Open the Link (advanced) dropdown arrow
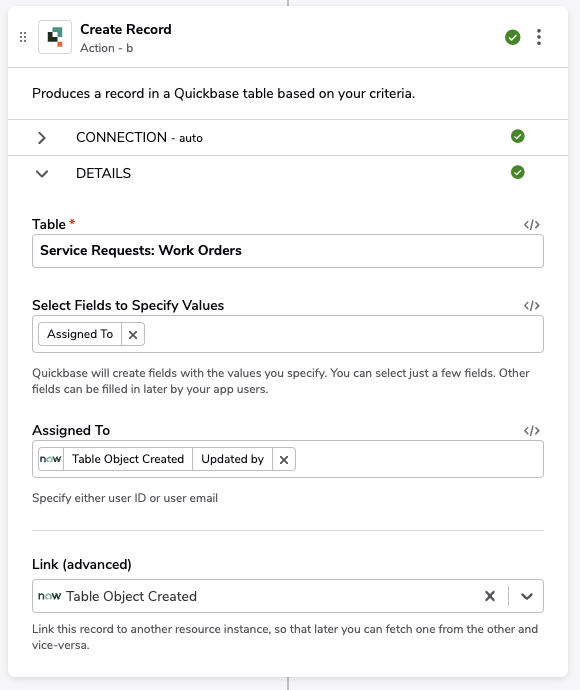Viewport: 580px width, 690px height. coord(527,596)
